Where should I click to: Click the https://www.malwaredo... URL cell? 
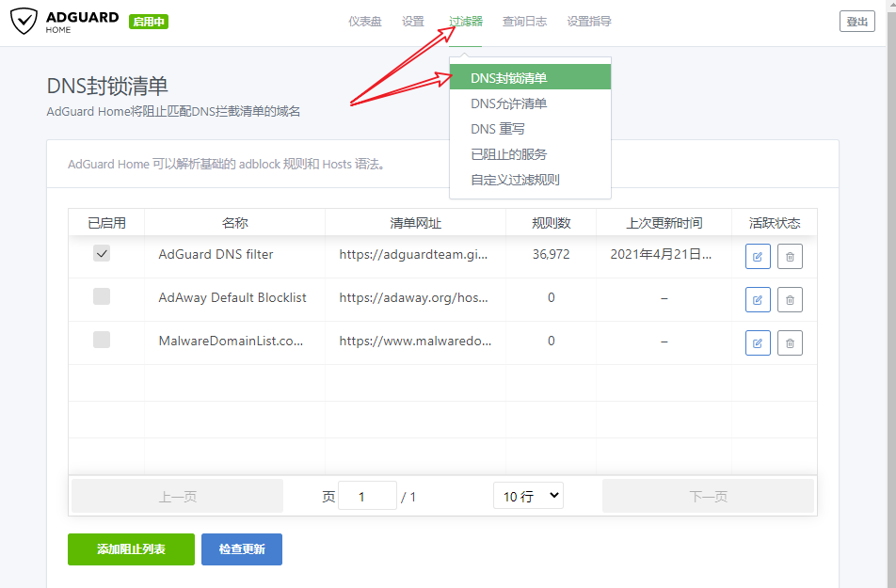(415, 342)
